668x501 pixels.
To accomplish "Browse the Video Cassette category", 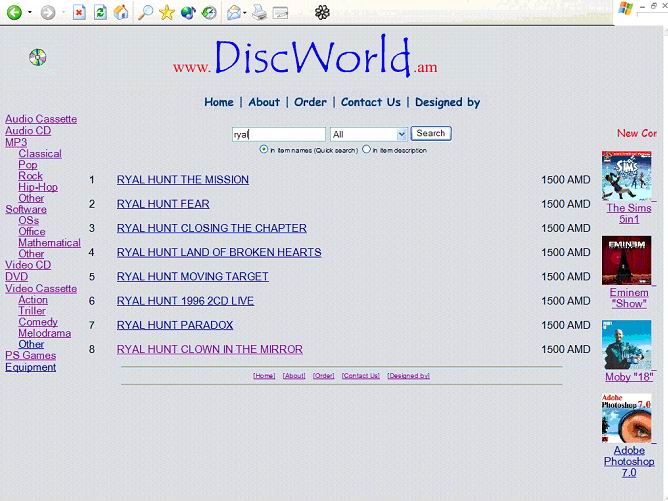I will click(x=41, y=288).
